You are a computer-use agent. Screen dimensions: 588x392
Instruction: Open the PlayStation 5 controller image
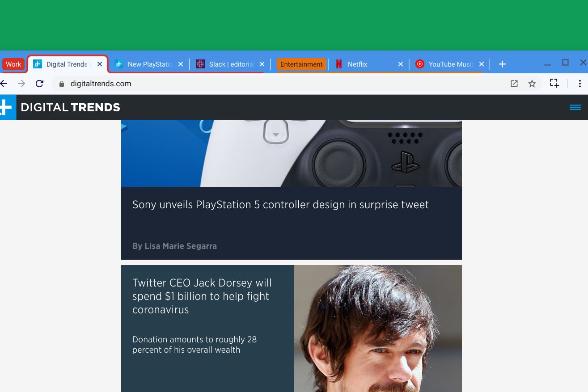click(292, 153)
